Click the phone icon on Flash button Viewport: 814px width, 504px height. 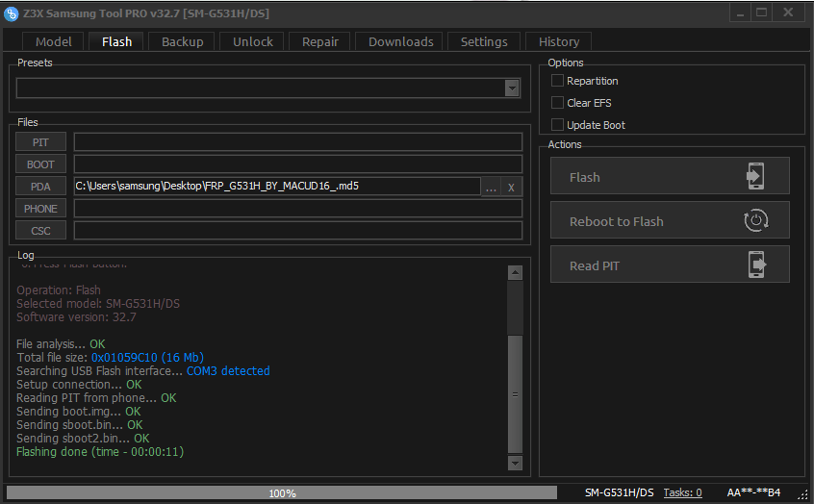tap(755, 176)
